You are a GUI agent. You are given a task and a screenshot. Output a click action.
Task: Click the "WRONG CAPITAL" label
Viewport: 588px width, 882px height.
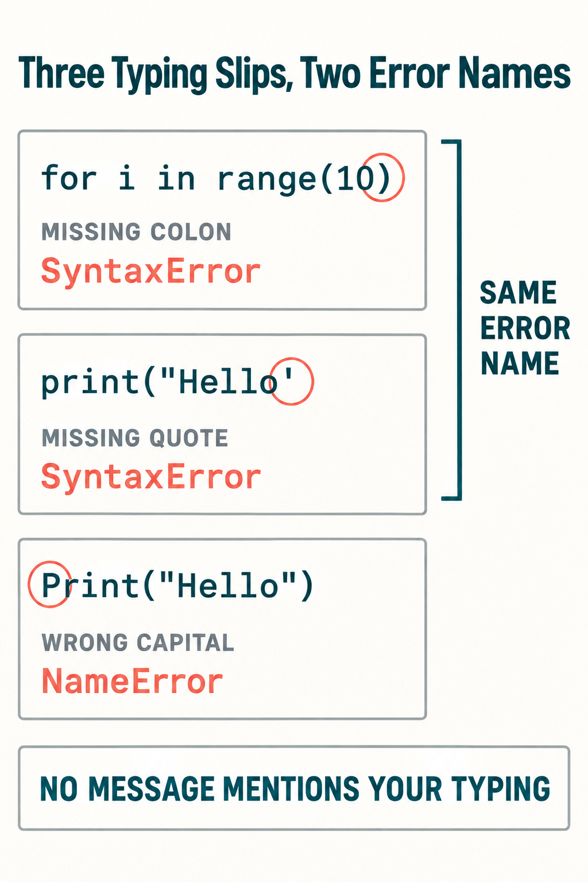tap(138, 643)
